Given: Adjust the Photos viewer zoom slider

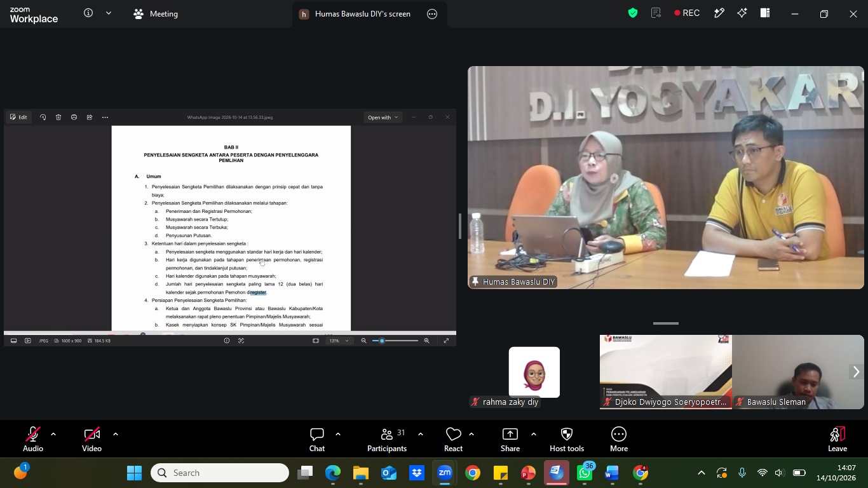Looking at the screenshot, I should point(395,341).
